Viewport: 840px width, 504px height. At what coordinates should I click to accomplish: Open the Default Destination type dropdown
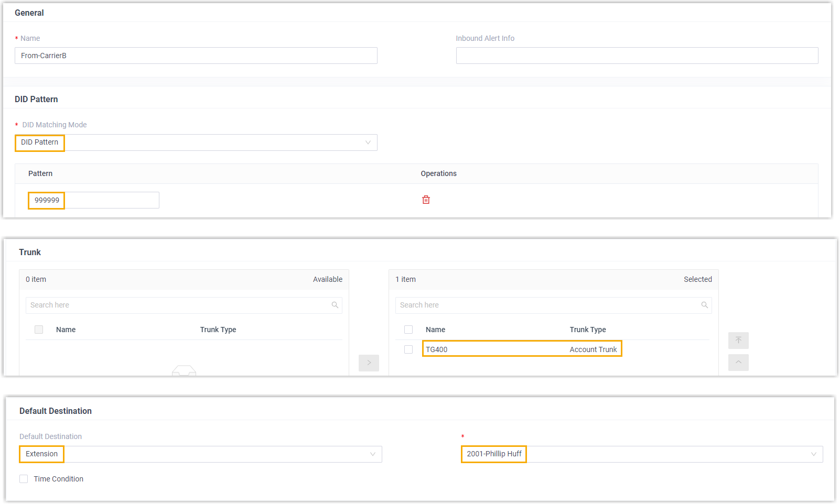[x=200, y=454]
